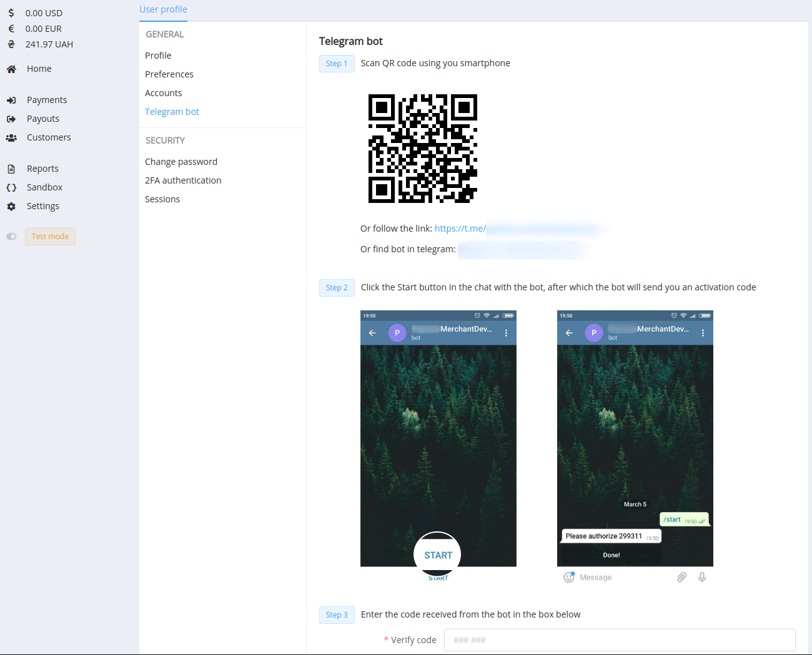
Task: Open Customers in the sidebar
Action: pyautogui.click(x=49, y=137)
